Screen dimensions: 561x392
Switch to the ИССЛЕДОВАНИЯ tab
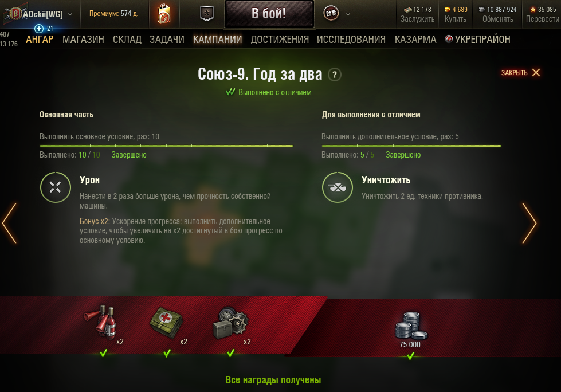(351, 40)
